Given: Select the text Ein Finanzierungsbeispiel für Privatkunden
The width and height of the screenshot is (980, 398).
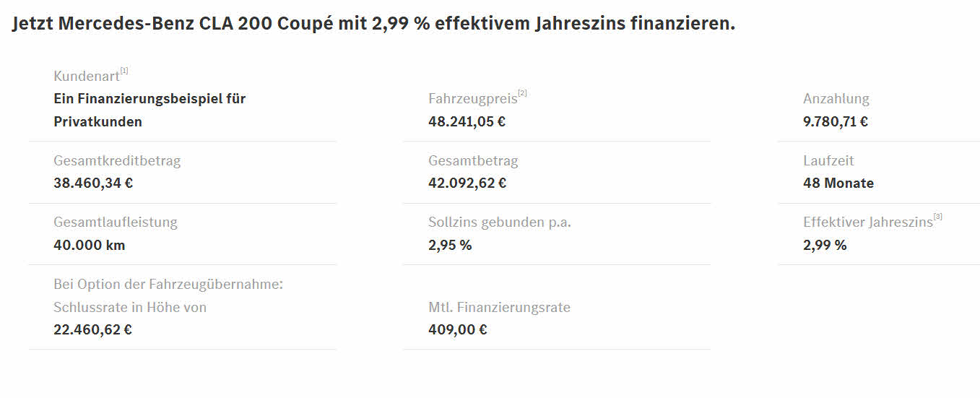Looking at the screenshot, I should tap(150, 110).
